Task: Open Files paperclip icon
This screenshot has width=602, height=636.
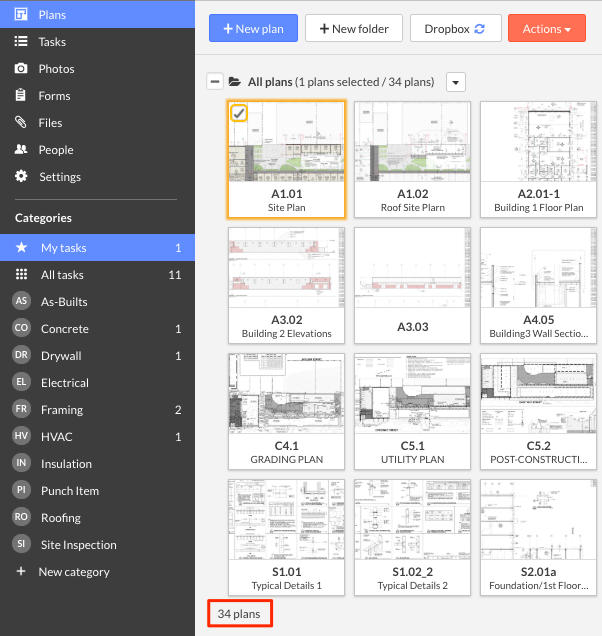Action: tap(21, 123)
